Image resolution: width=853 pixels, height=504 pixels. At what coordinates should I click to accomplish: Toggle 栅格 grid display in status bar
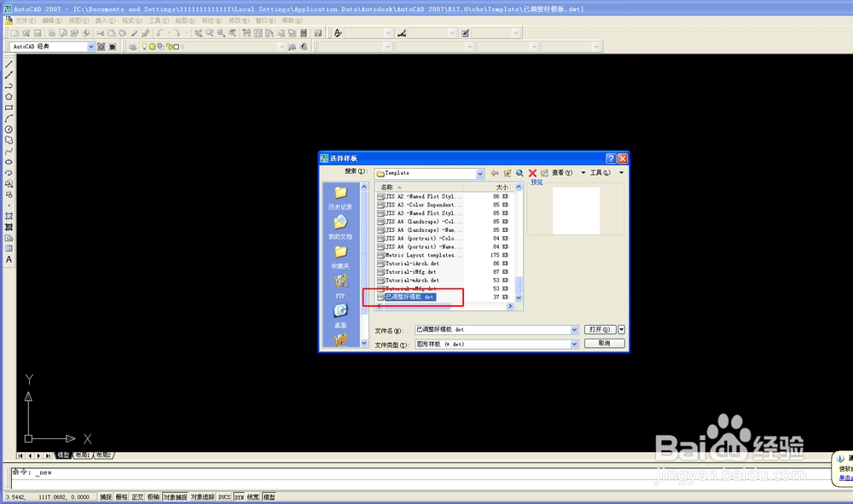click(121, 497)
